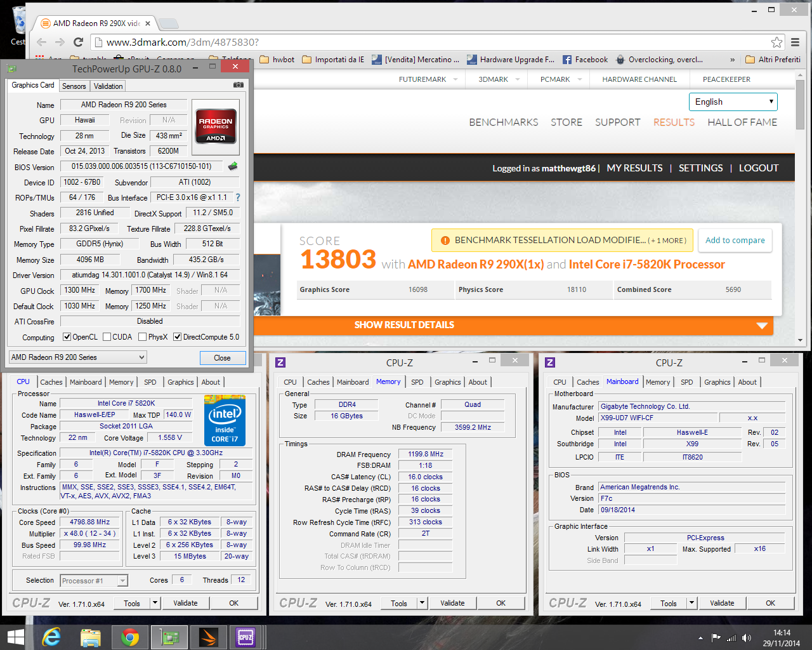Click the Intel Core i7 logo in CPU-Z
This screenshot has width=812, height=650.
click(x=225, y=420)
